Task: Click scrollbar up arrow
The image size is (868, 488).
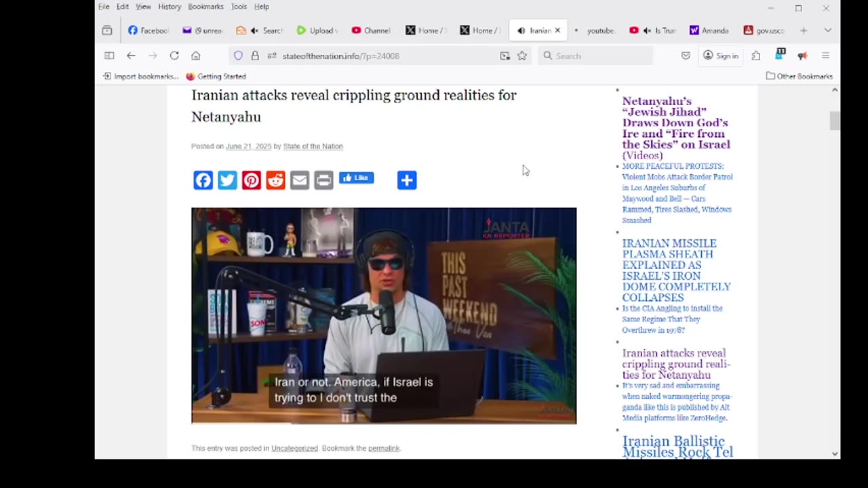Action: [x=835, y=89]
